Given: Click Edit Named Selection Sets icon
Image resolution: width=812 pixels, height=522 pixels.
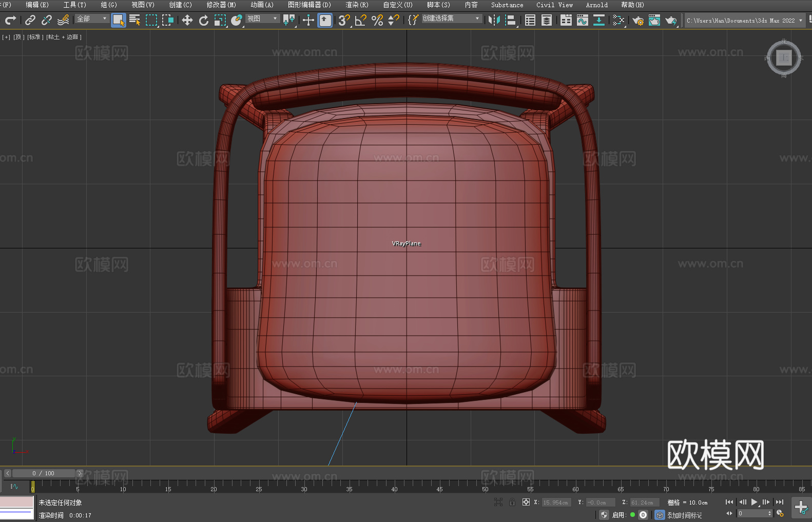Looking at the screenshot, I should [x=413, y=20].
